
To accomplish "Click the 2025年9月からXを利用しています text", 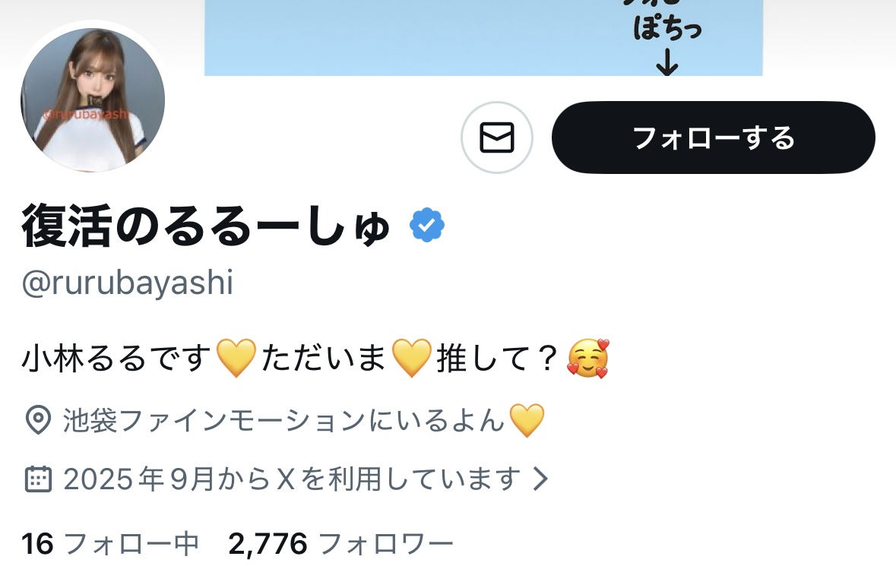I will tap(292, 479).
